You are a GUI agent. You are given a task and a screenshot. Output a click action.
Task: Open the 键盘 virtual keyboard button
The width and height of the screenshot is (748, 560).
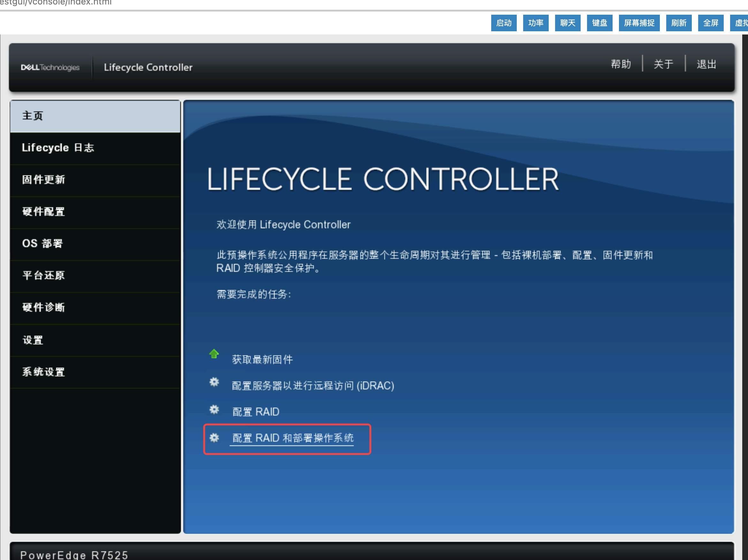click(599, 23)
